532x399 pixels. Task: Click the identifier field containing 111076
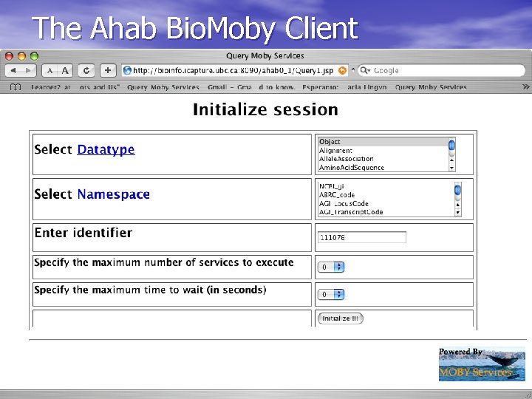pyautogui.click(x=361, y=237)
